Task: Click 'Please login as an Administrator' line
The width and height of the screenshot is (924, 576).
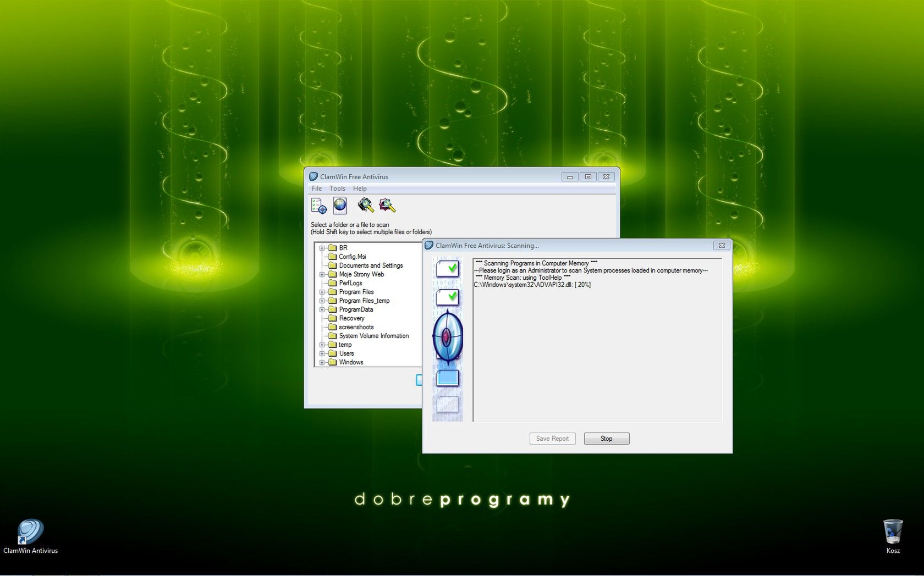Action: click(x=591, y=270)
